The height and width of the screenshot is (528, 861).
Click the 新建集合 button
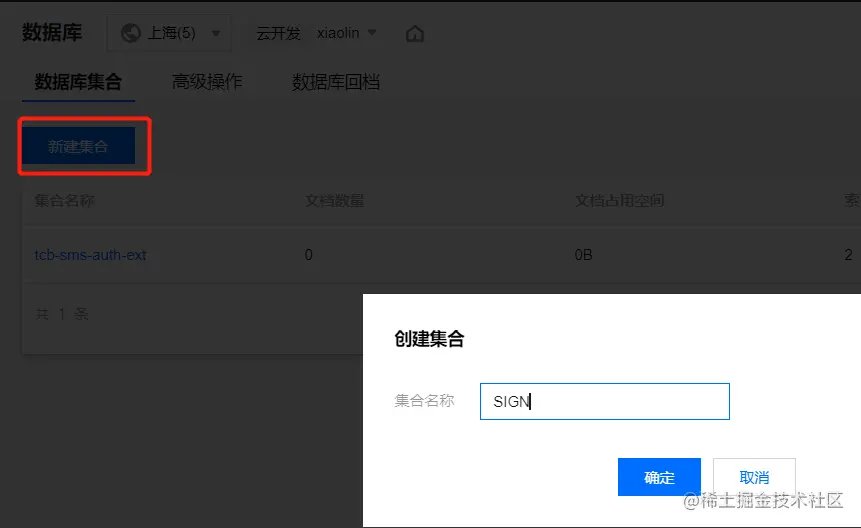pos(78,146)
